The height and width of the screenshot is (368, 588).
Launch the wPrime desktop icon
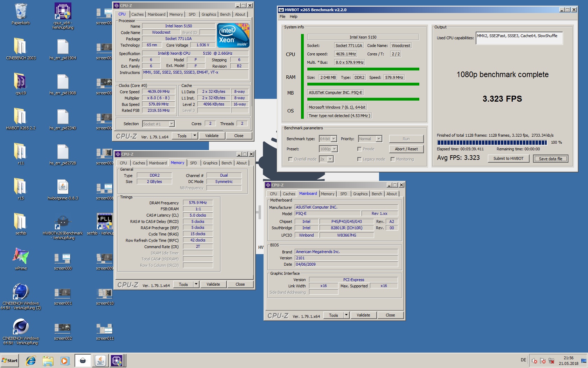[x=21, y=259]
